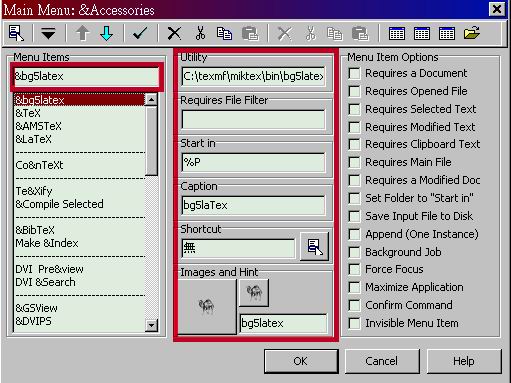
Task: Click the Caption field
Action: [253, 205]
